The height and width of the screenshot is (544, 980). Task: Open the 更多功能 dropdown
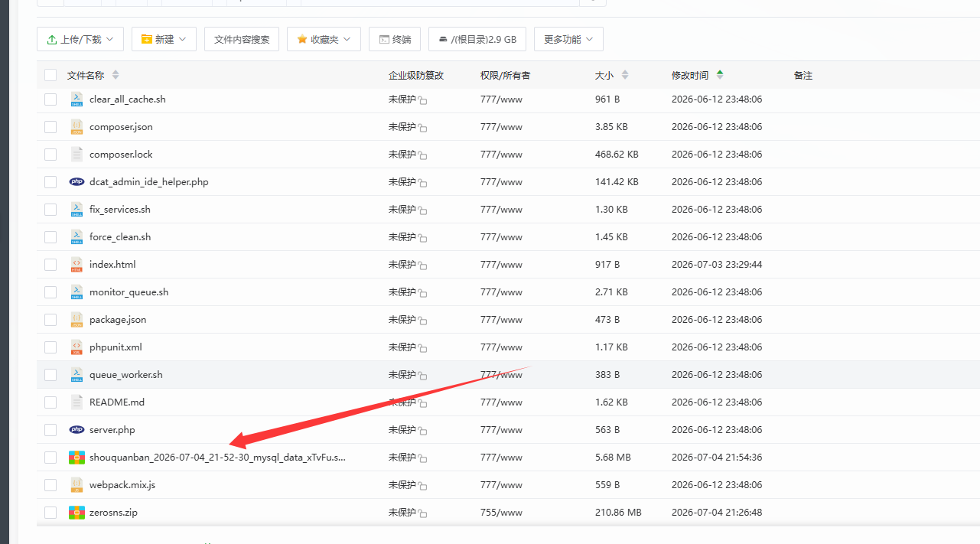click(x=568, y=39)
